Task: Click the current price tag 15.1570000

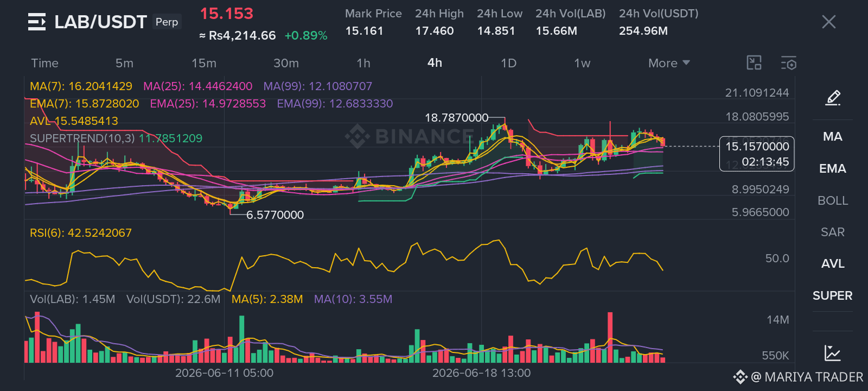Action: pyautogui.click(x=757, y=147)
